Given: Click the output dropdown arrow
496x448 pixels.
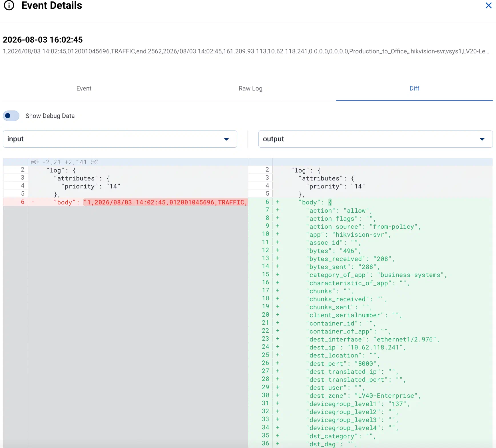Looking at the screenshot, I should pyautogui.click(x=482, y=139).
